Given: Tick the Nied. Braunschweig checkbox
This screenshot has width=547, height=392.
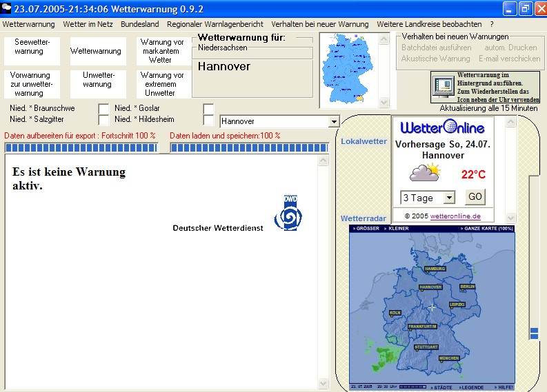Looking at the screenshot, I should tap(103, 108).
